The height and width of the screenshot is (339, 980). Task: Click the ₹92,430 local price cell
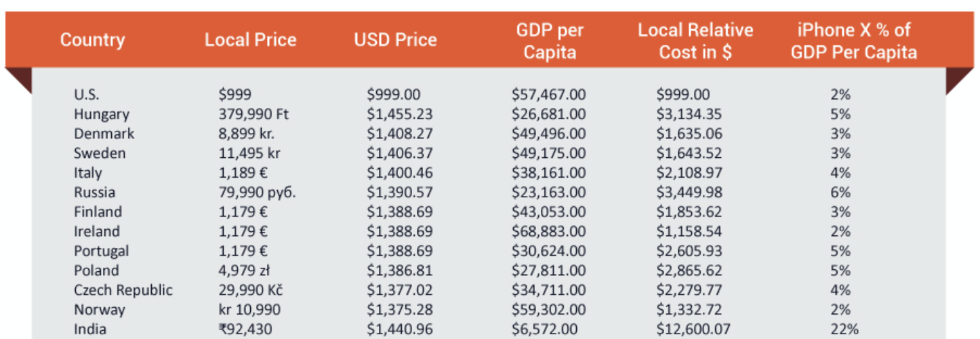click(247, 330)
